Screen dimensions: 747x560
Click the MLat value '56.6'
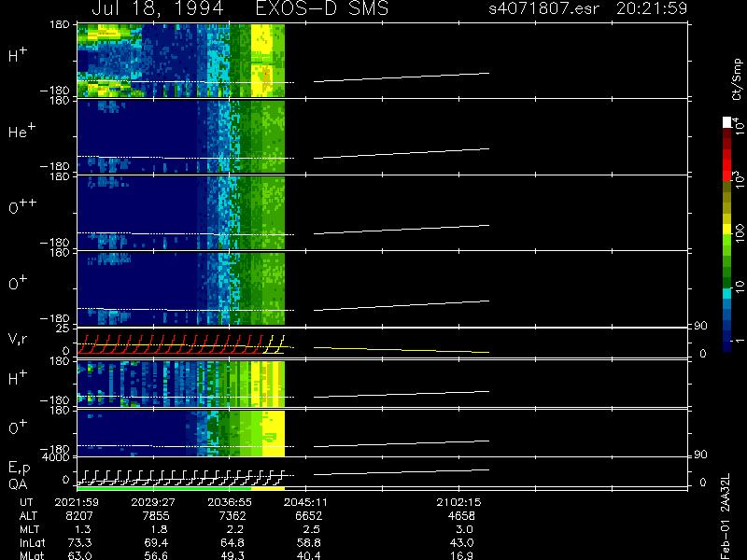coord(156,555)
